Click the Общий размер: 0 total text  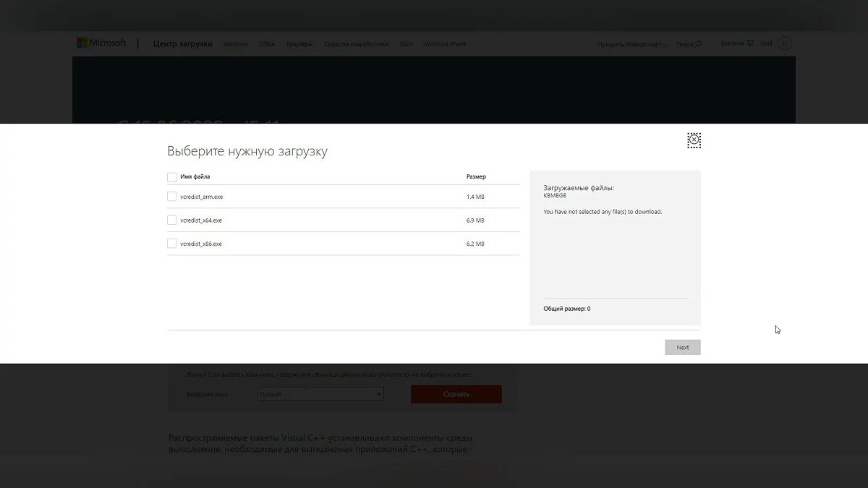tap(567, 309)
